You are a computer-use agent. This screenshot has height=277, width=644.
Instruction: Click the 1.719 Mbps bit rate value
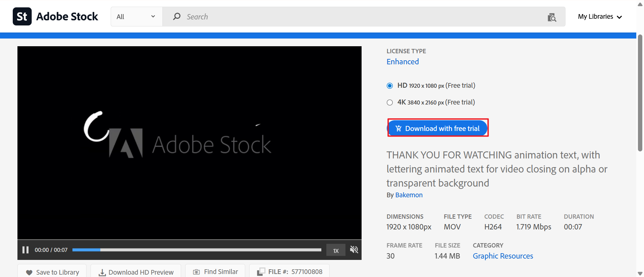coord(534,227)
